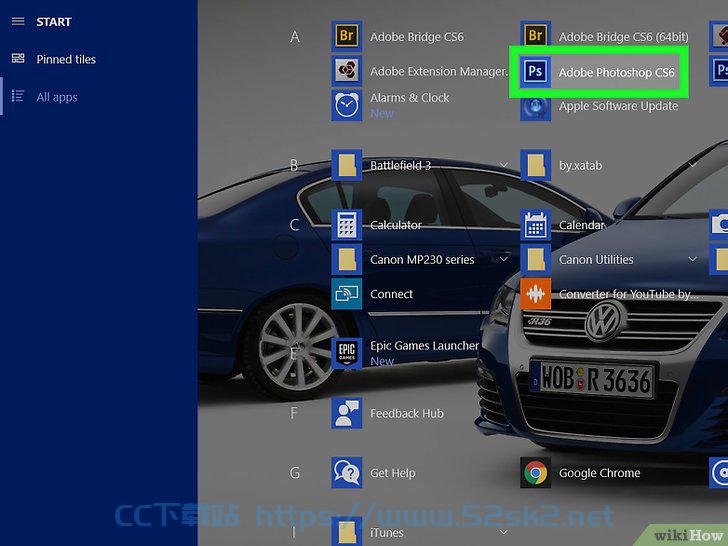Click the Calculator label

[396, 225]
